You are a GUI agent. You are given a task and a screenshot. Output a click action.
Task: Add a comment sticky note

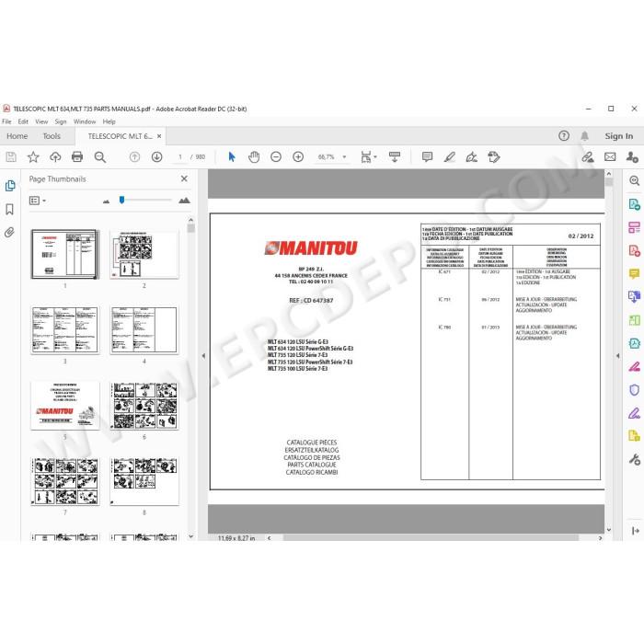pyautogui.click(x=427, y=157)
